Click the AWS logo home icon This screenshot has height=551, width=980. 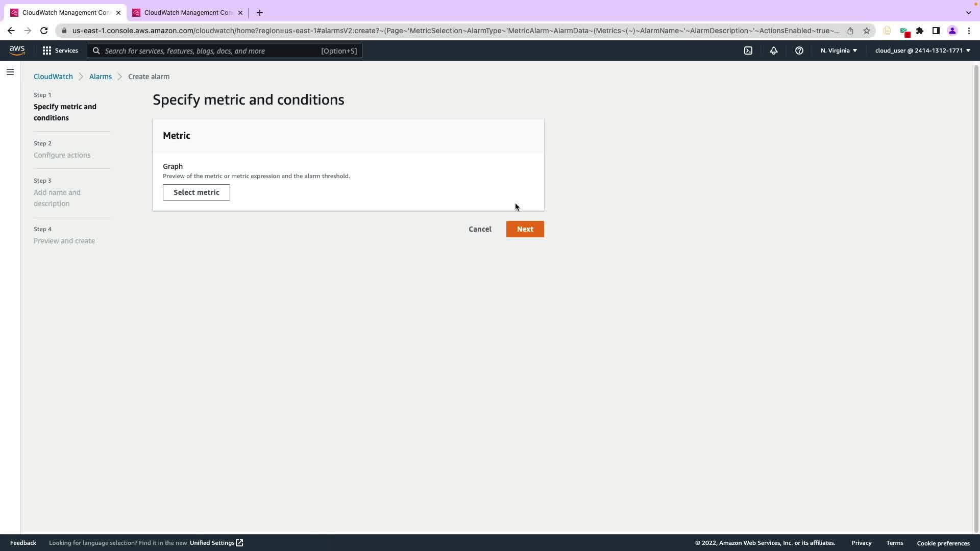click(17, 51)
